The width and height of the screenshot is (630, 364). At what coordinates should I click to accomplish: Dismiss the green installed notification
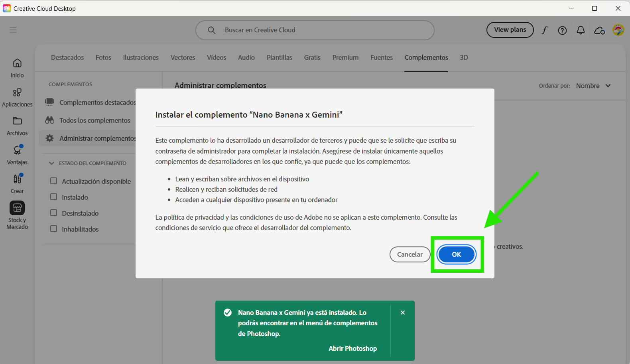(403, 313)
